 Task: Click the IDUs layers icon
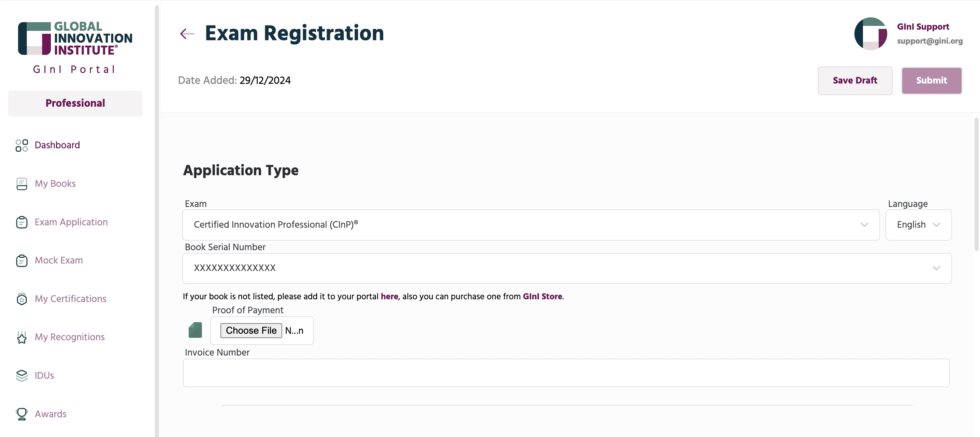[22, 375]
